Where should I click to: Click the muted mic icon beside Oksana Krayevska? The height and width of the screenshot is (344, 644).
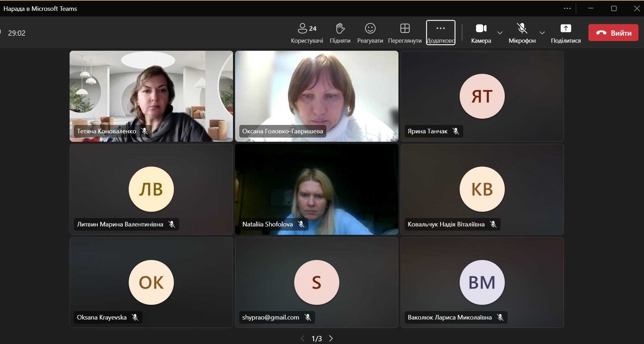(135, 317)
